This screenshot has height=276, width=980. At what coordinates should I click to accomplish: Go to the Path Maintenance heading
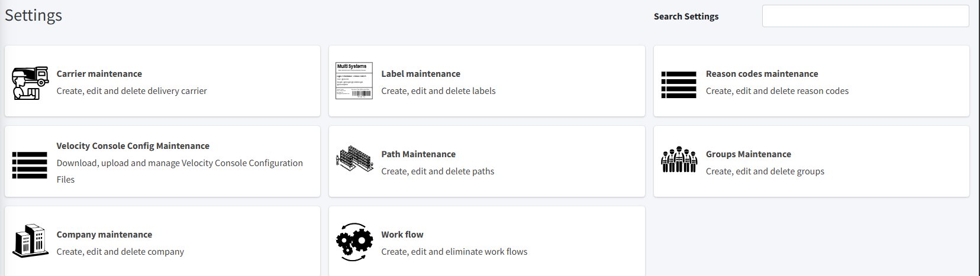pos(418,154)
